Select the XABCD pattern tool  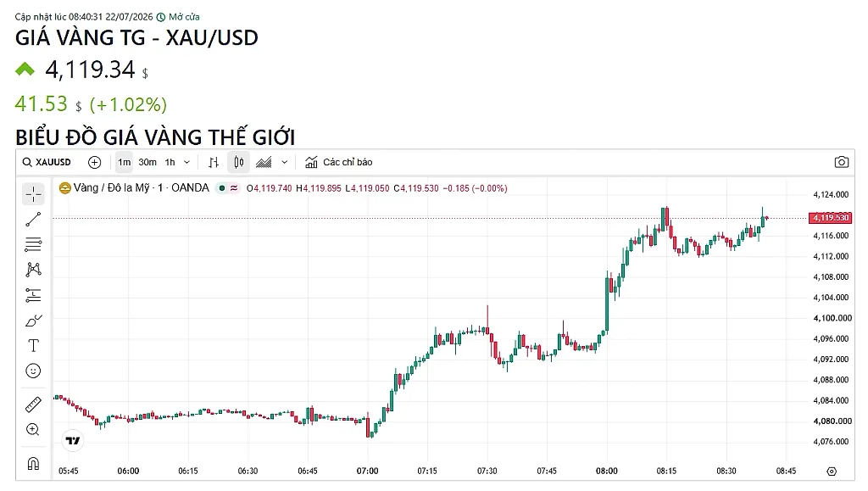[33, 270]
